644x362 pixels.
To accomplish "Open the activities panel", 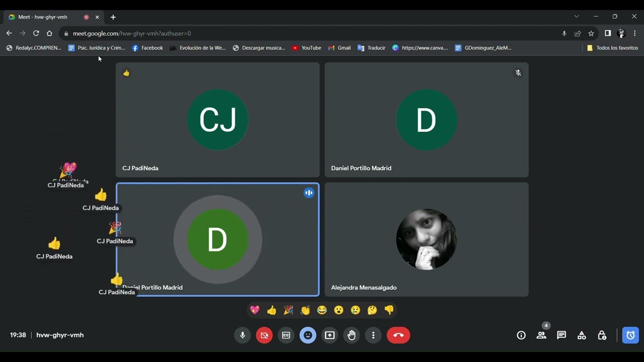I will click(x=582, y=335).
